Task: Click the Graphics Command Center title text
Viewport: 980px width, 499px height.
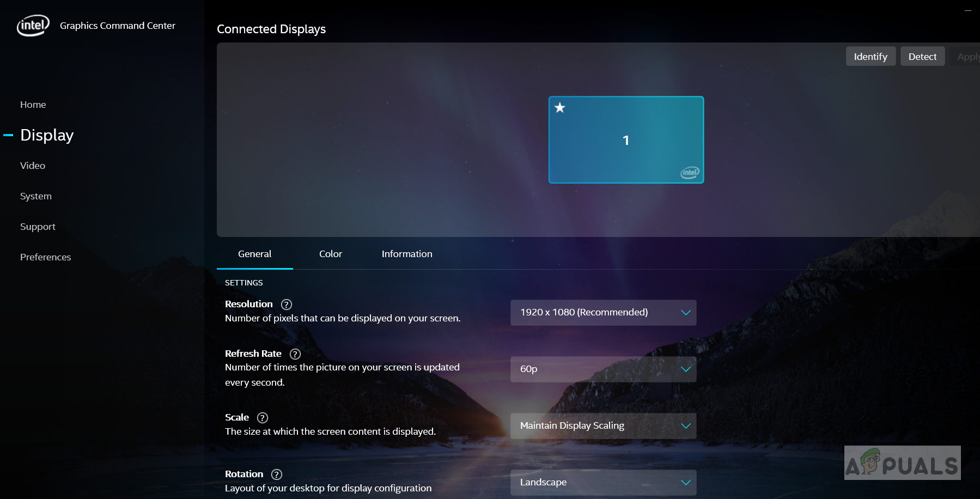Action: point(118,26)
